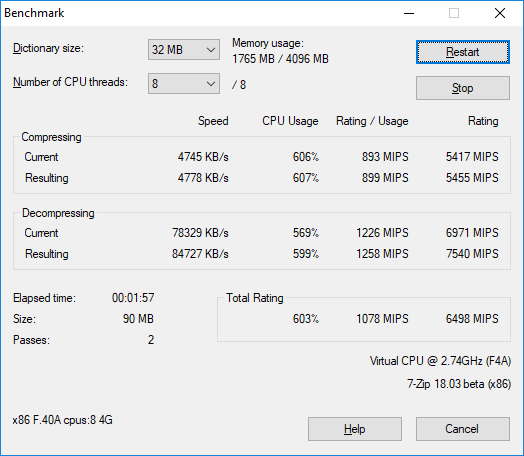Click the Dictionary size label
524x456 pixels.
click(x=48, y=48)
